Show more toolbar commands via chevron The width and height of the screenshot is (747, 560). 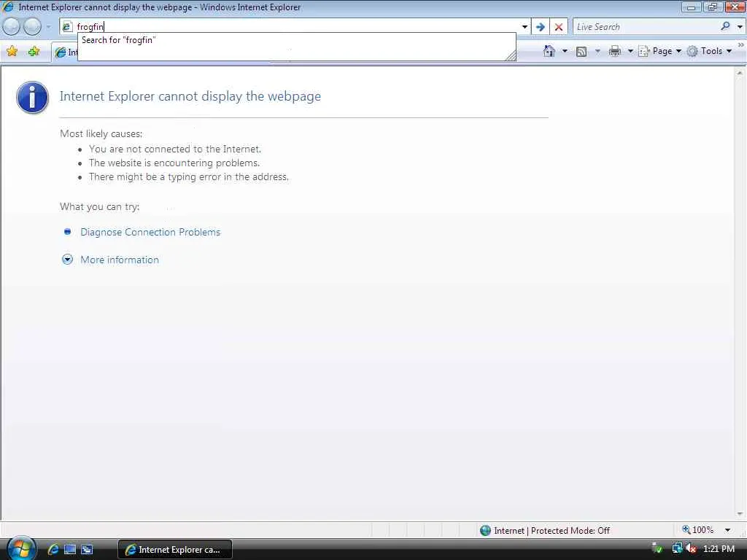click(x=741, y=44)
